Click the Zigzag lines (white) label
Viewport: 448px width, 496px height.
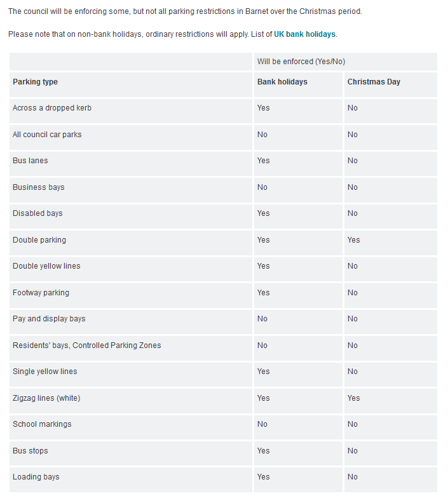point(46,398)
